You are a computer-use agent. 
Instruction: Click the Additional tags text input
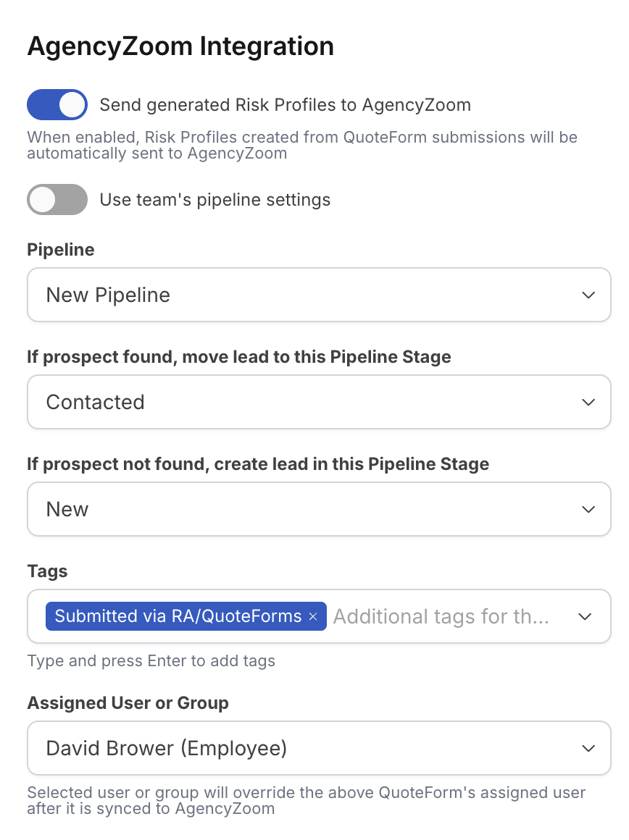coord(442,616)
